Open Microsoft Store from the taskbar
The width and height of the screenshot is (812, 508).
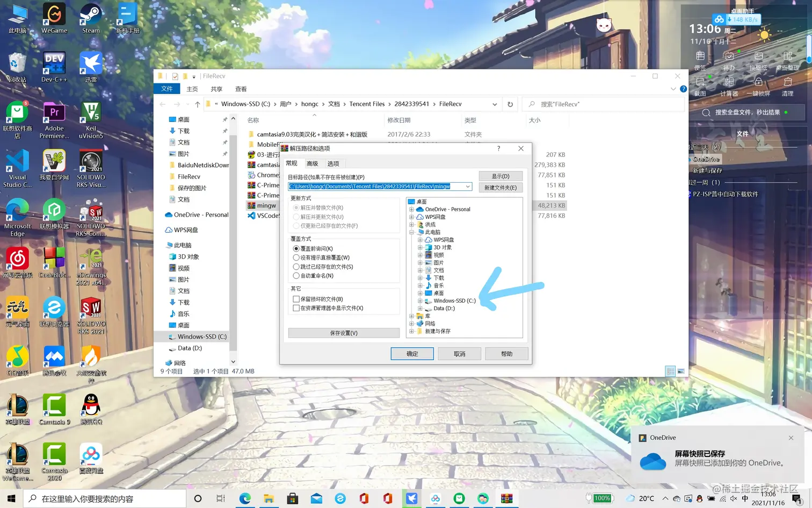point(292,498)
